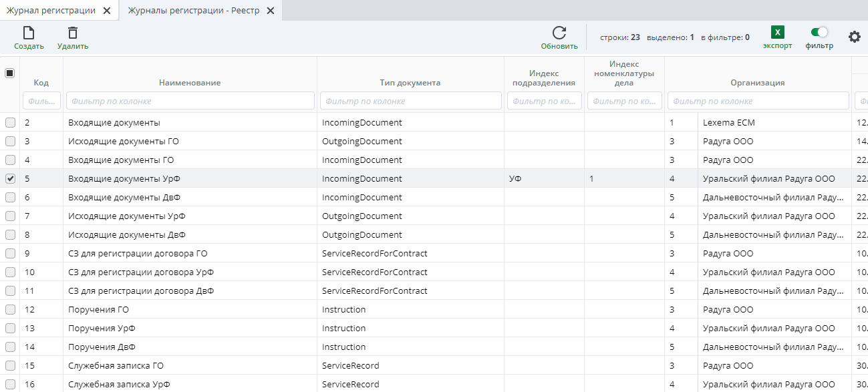Close the Журналы регистрации - Реестр tab

click(270, 11)
